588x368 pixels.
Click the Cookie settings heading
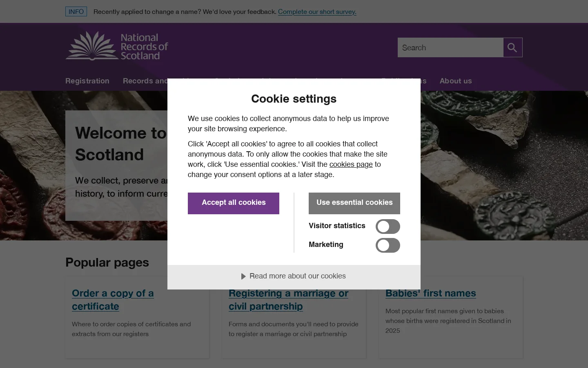294,99
